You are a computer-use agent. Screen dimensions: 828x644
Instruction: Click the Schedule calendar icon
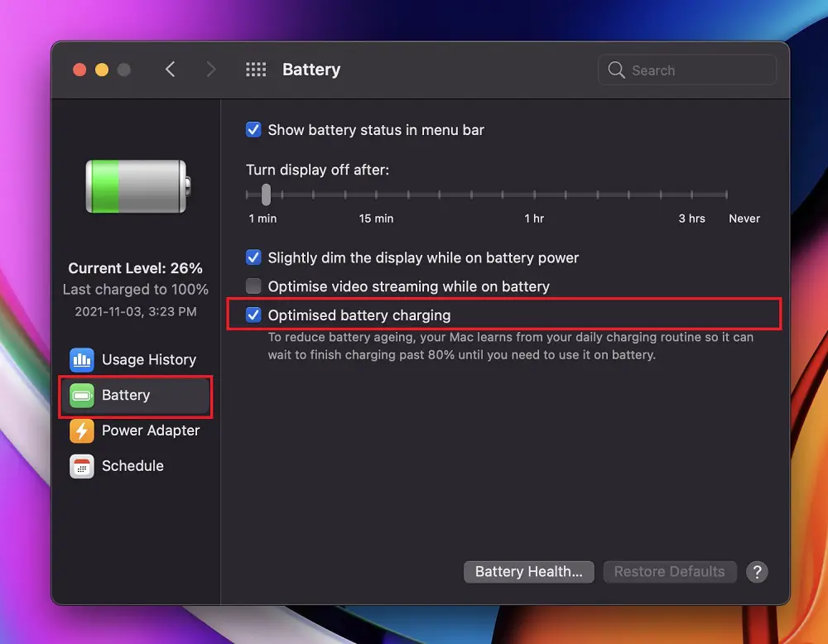(82, 466)
